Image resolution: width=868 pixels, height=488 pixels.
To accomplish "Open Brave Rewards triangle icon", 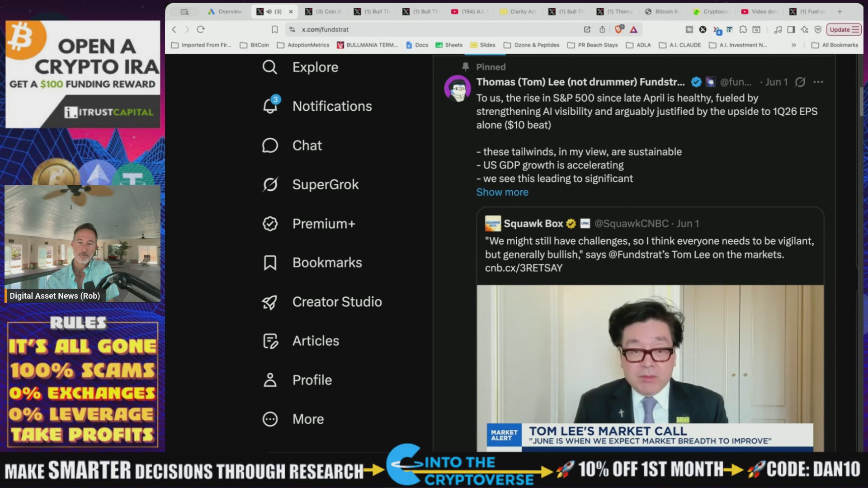I will [x=634, y=29].
